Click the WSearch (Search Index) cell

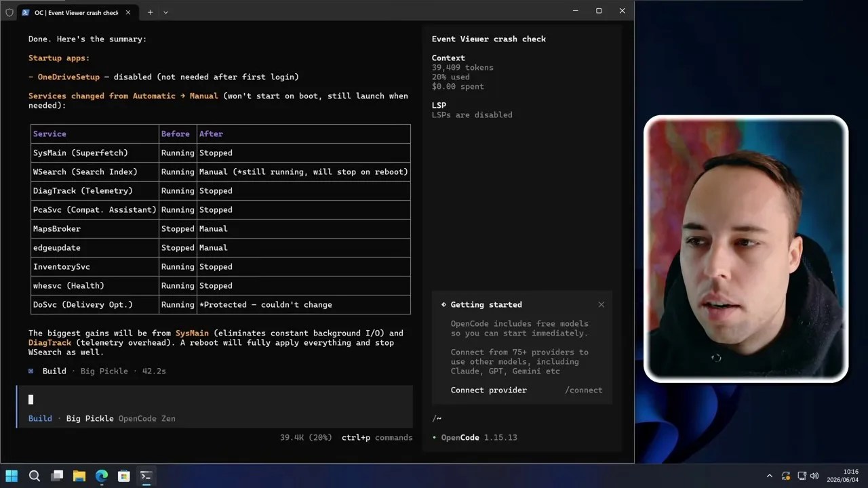point(95,172)
